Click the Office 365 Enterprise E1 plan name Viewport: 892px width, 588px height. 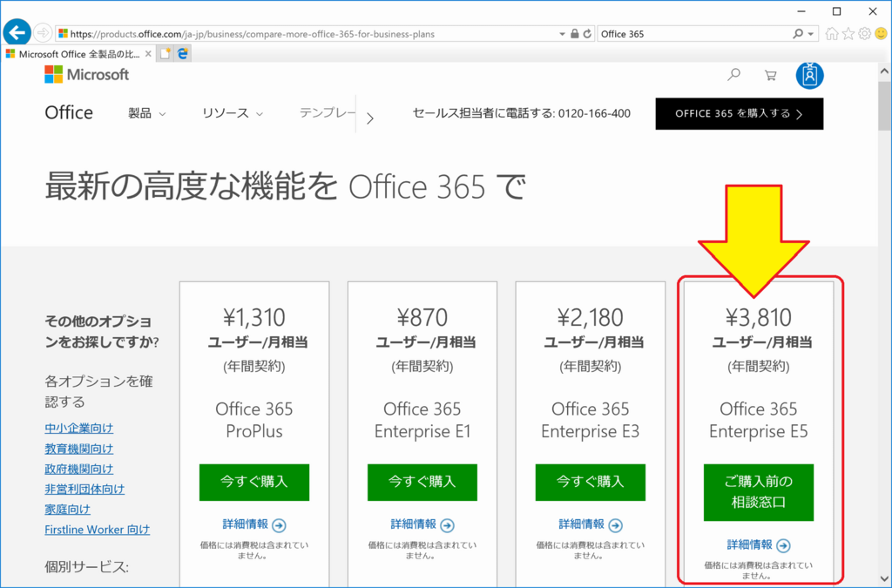click(422, 420)
